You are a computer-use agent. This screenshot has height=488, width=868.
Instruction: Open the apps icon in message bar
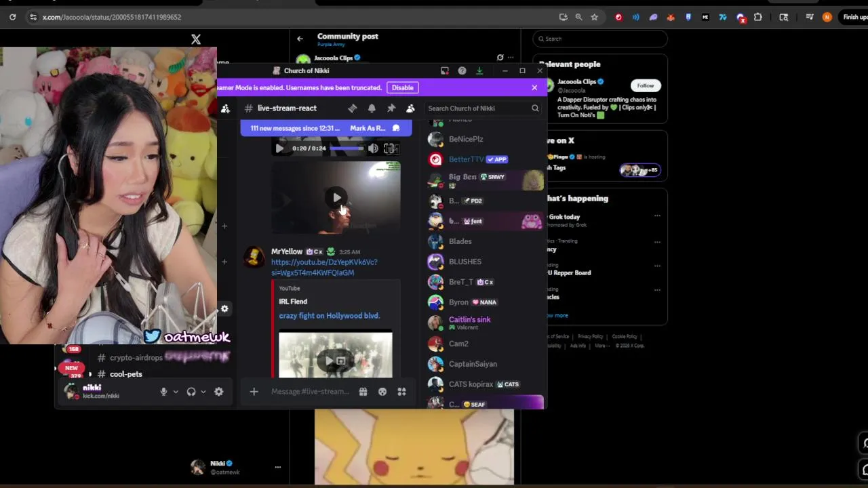coord(401,391)
